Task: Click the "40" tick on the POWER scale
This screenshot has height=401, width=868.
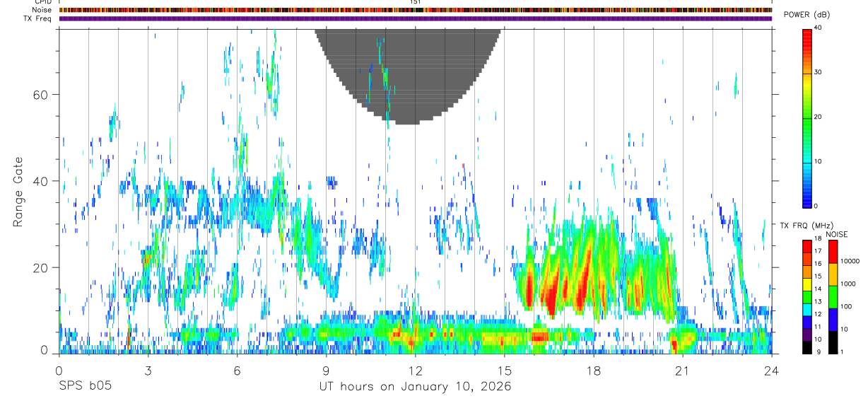Action: [818, 28]
